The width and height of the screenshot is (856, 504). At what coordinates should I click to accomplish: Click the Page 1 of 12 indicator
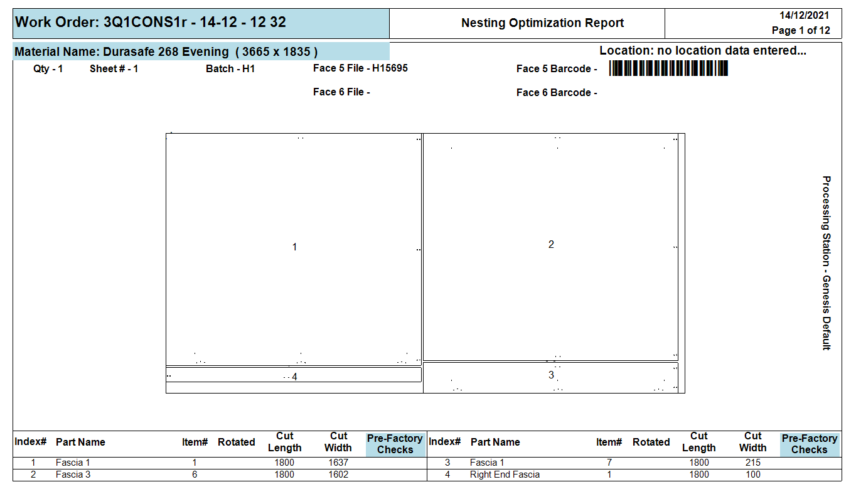click(801, 30)
